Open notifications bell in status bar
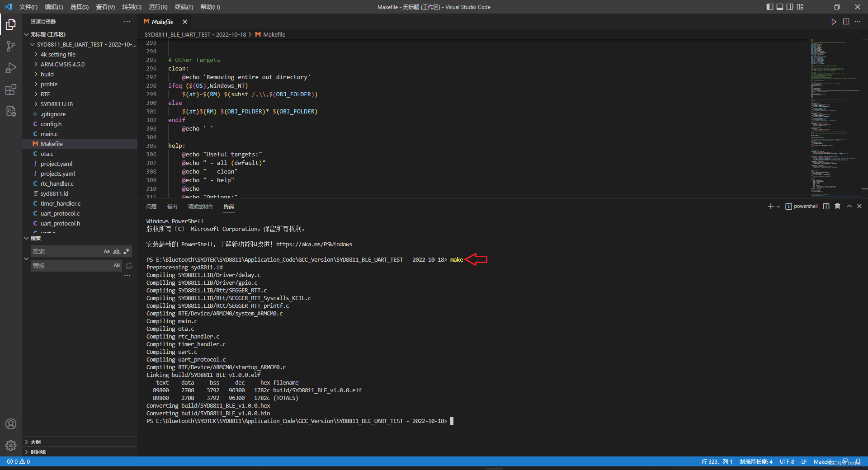868x470 pixels. tap(858, 461)
